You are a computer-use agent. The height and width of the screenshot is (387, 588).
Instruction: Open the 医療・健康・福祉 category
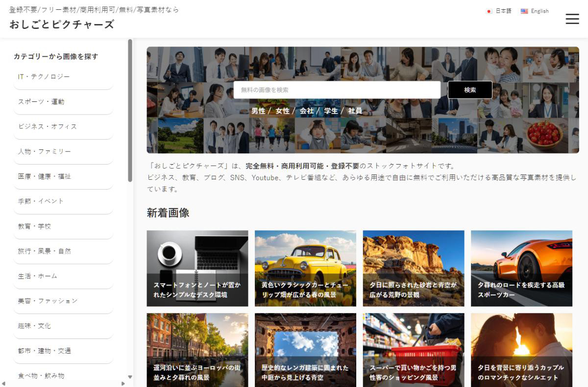click(x=63, y=176)
